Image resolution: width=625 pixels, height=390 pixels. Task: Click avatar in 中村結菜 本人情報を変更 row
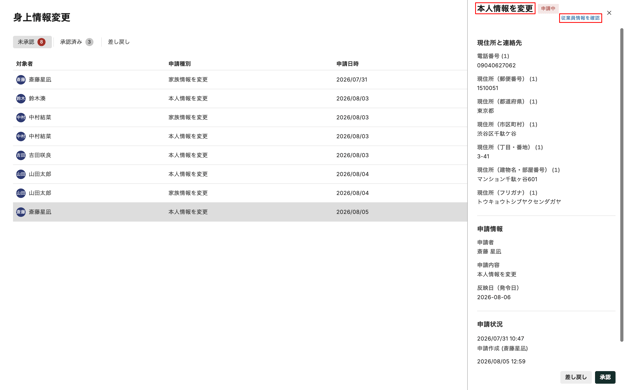pyautogui.click(x=21, y=136)
